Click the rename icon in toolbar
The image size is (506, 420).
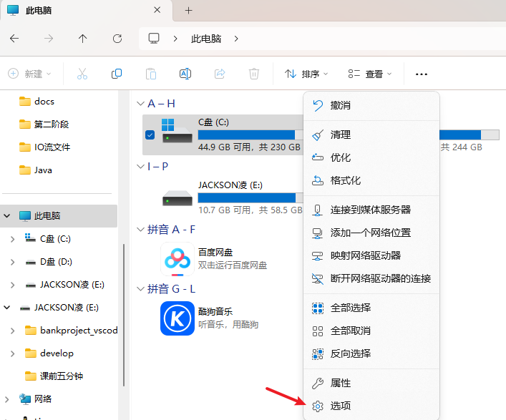pos(185,74)
